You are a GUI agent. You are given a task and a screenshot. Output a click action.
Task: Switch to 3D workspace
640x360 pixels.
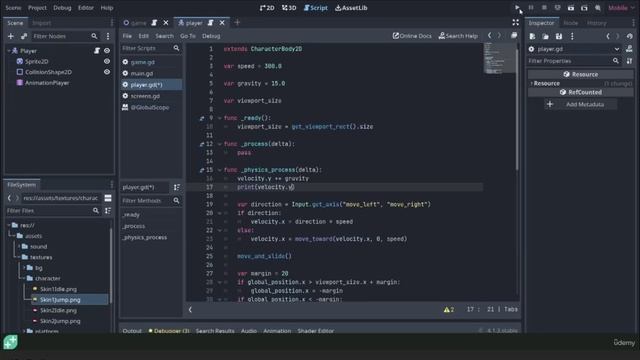[x=289, y=8]
